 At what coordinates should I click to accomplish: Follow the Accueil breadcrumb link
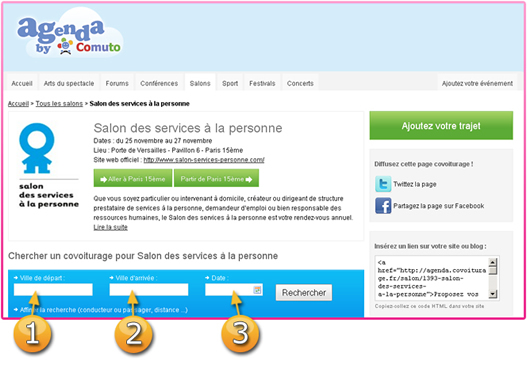(18, 104)
